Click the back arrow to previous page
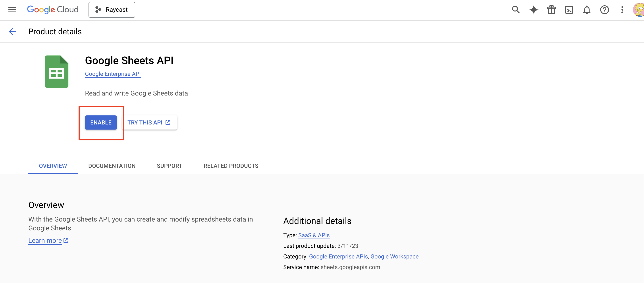644x283 pixels. [12, 31]
